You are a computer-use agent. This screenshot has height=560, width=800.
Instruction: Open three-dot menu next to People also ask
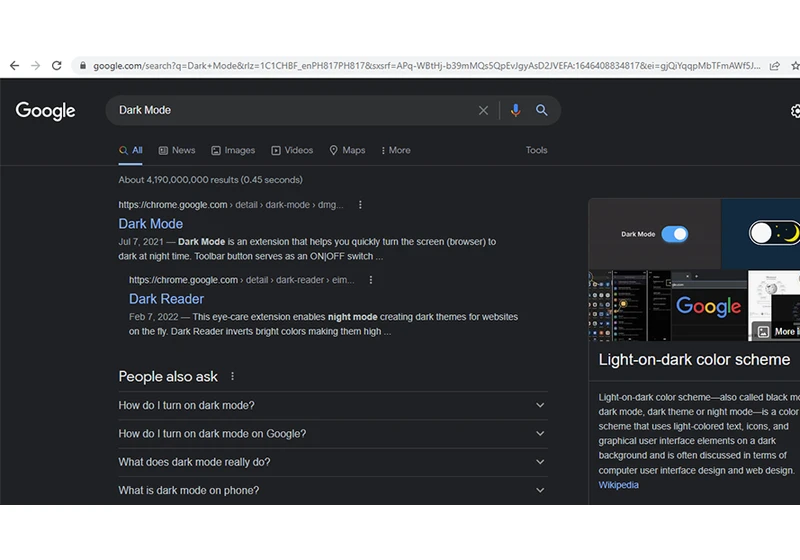233,376
